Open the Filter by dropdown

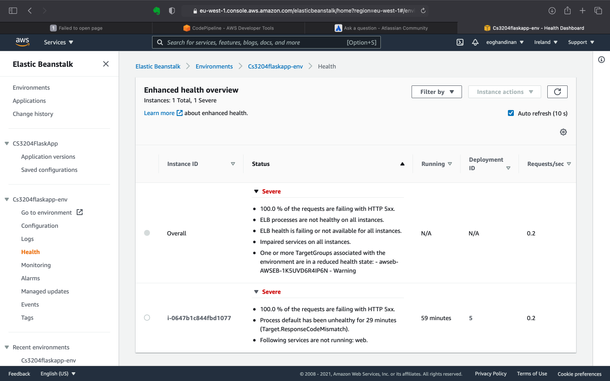(x=436, y=92)
